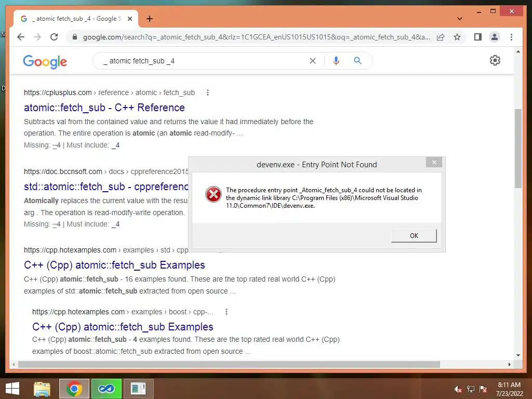Open File Explorer from the taskbar
This screenshot has height=399, width=532.
tap(42, 389)
